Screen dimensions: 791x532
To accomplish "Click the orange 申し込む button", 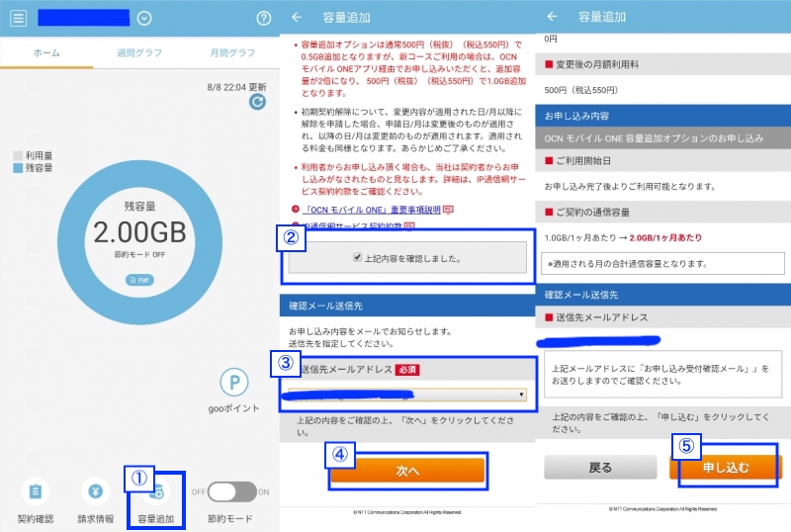I will [x=726, y=468].
